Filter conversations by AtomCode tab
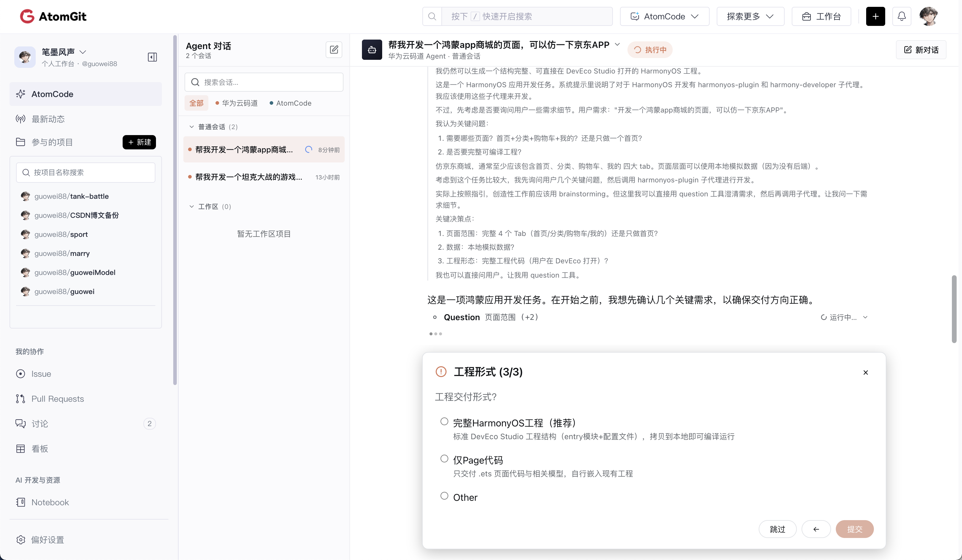The image size is (962, 560). pyautogui.click(x=290, y=103)
